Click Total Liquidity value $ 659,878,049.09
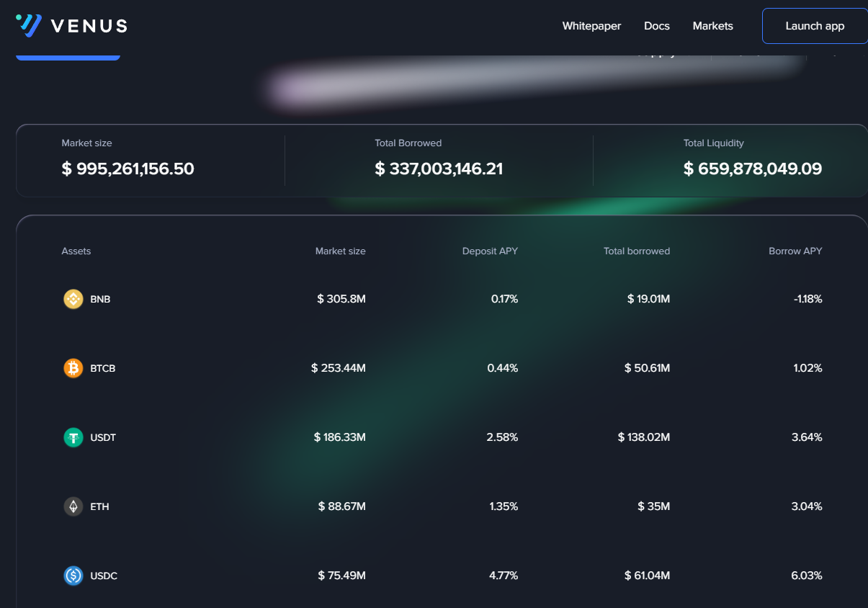 (x=753, y=169)
